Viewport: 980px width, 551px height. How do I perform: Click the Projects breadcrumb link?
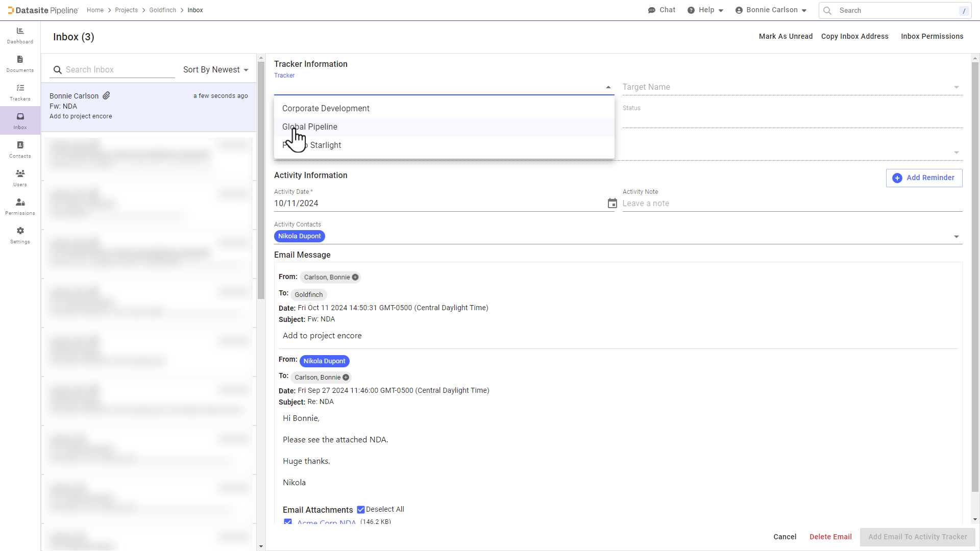point(126,10)
